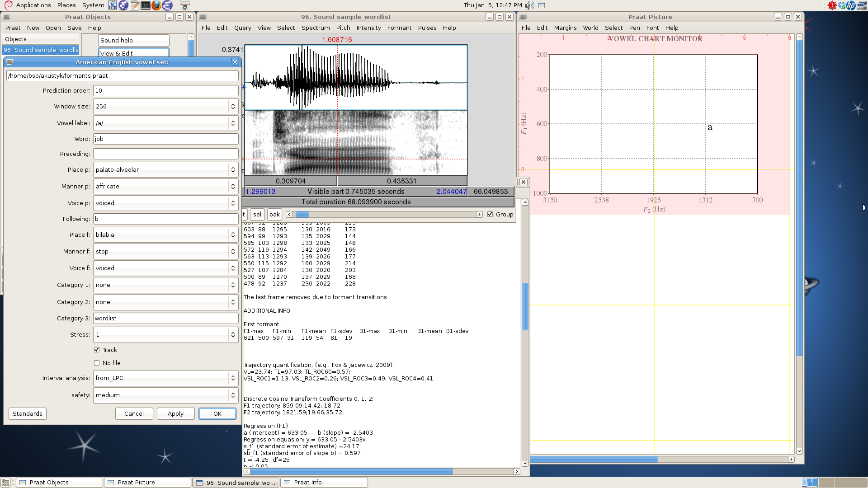Open the Emacs launcher right of Firefox

tap(167, 5)
